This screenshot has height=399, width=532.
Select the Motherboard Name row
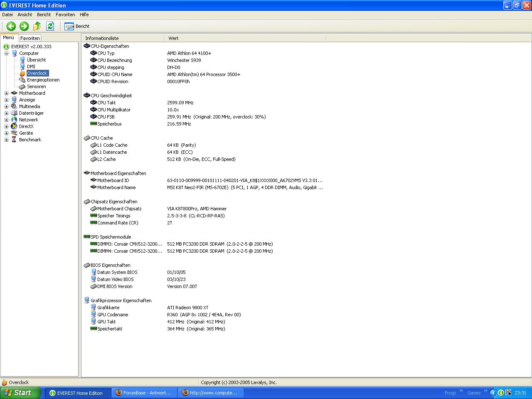(204, 187)
